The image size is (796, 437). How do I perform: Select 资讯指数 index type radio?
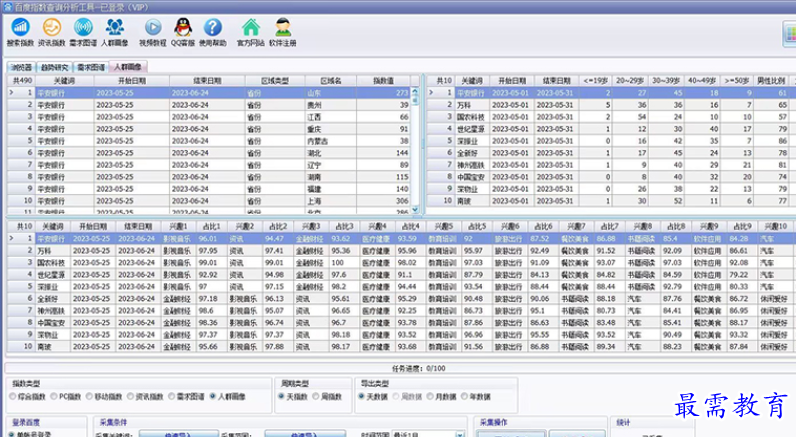[145, 396]
